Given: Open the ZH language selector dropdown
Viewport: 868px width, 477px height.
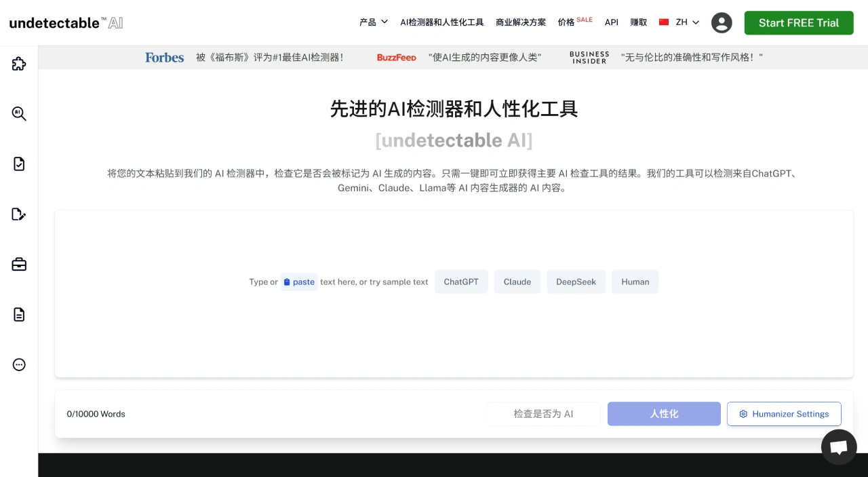Looking at the screenshot, I should tap(678, 22).
